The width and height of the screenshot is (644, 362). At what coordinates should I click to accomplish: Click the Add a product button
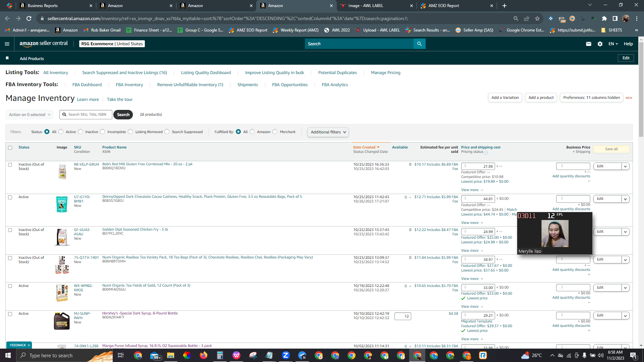pyautogui.click(x=541, y=98)
